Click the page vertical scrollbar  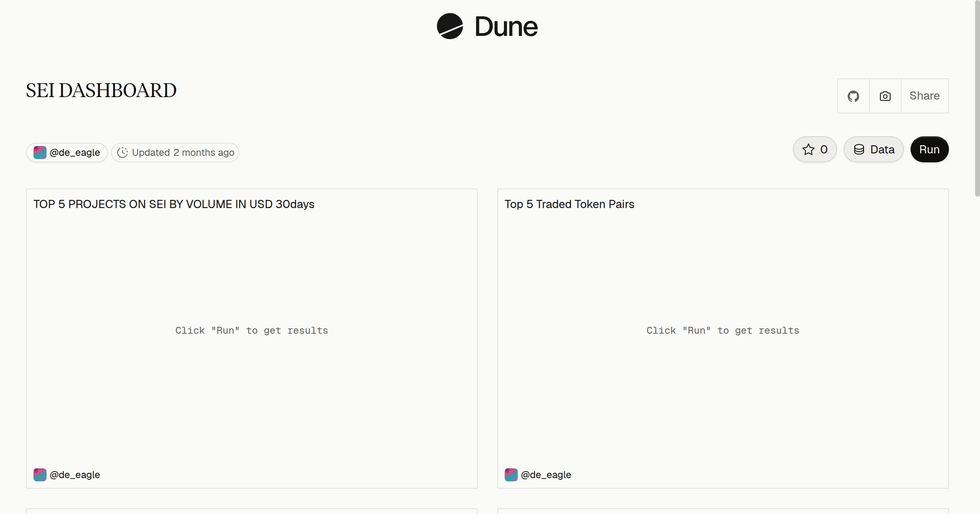[x=977, y=98]
